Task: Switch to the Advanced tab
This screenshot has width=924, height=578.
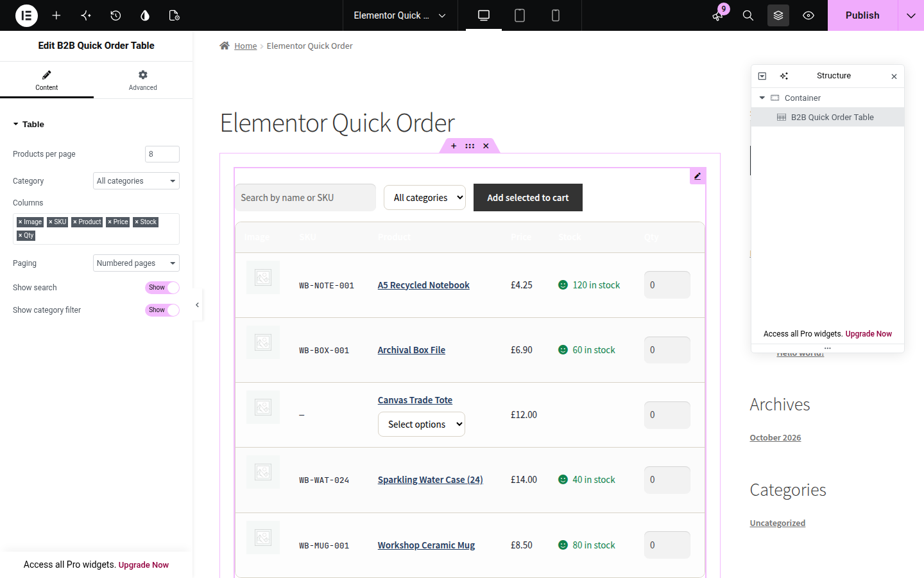Action: [143, 80]
